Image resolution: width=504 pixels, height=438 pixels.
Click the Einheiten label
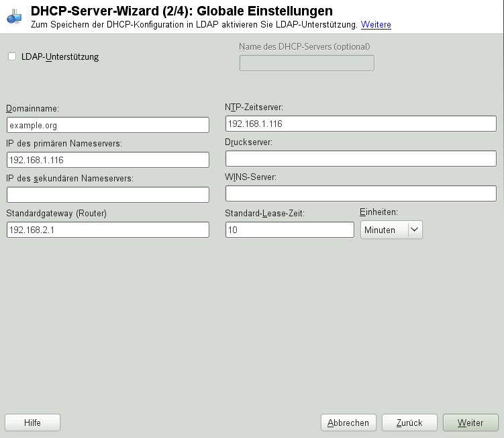coord(379,212)
